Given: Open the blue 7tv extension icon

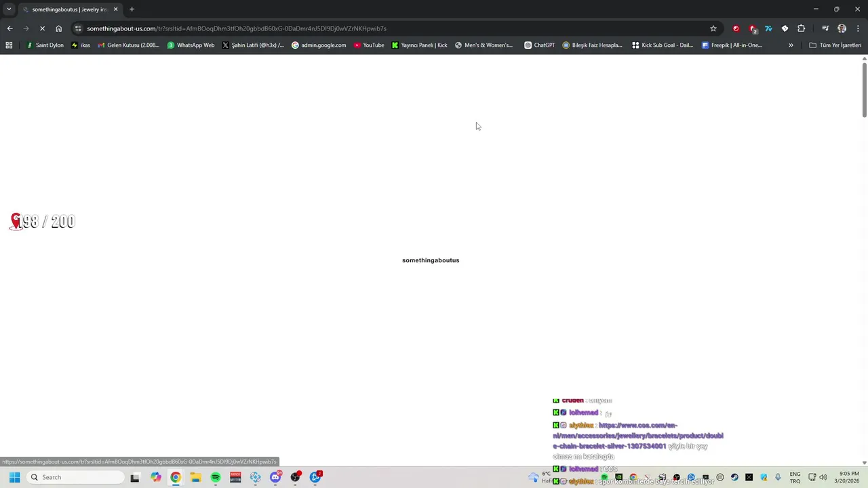Looking at the screenshot, I should (x=768, y=28).
